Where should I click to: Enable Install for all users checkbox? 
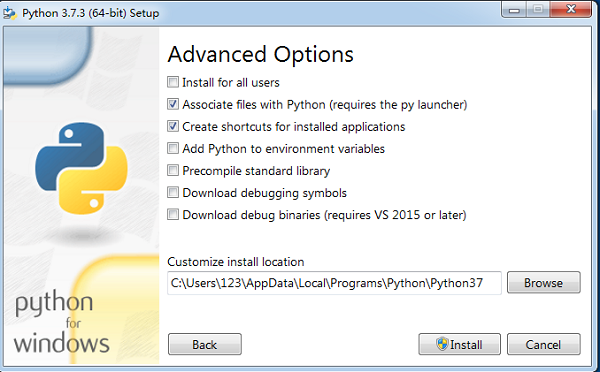[173, 82]
